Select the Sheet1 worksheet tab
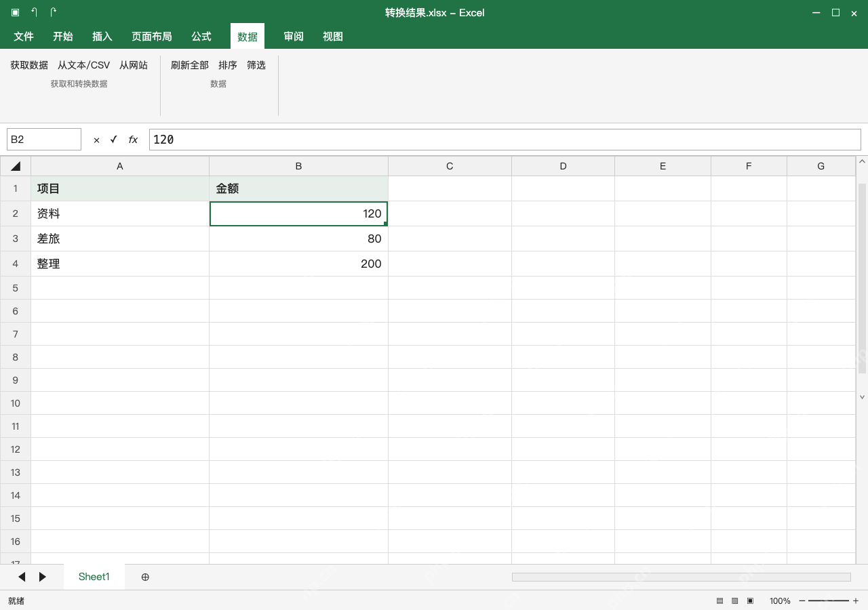Screen dimensions: 868x610 [94, 577]
